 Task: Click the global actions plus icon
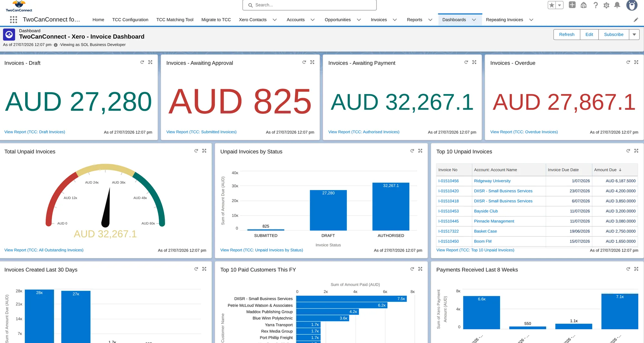[x=572, y=5]
